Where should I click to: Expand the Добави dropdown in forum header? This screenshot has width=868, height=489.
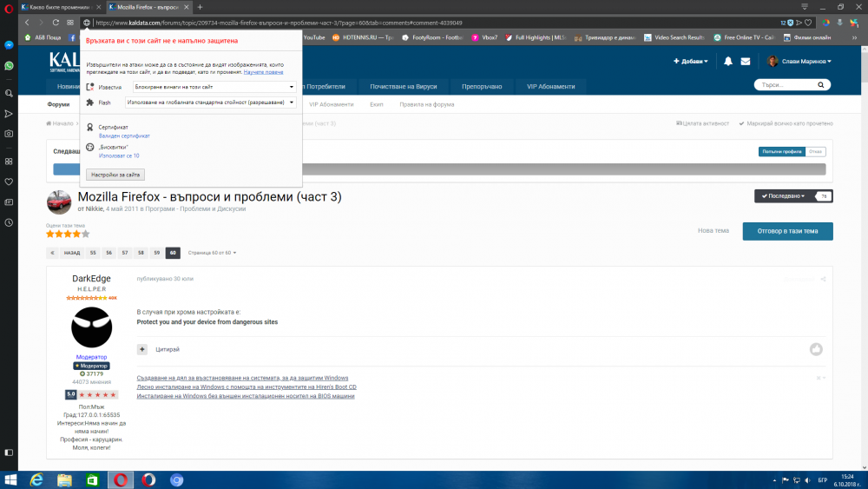tap(690, 62)
